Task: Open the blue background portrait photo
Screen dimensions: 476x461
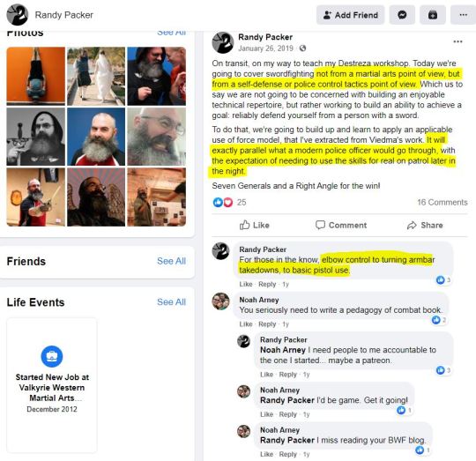Action: (96, 137)
